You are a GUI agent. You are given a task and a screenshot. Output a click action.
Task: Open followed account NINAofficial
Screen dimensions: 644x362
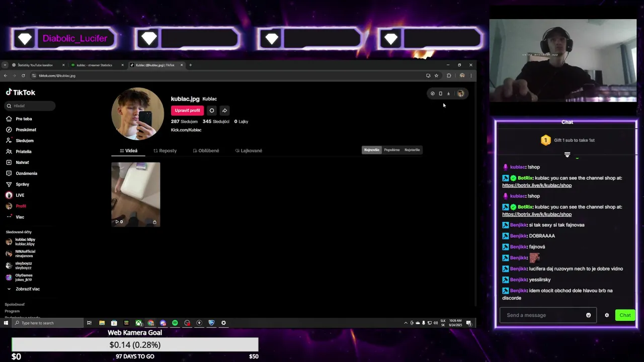(x=21, y=253)
